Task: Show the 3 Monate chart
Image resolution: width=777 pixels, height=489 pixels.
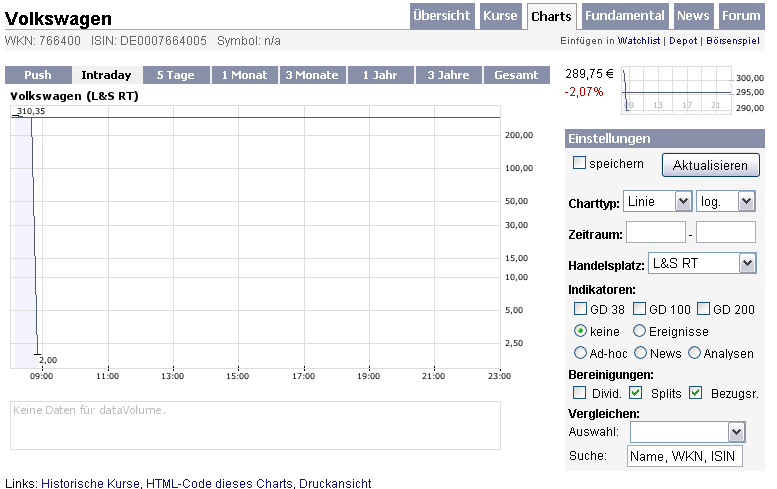Action: [x=312, y=75]
